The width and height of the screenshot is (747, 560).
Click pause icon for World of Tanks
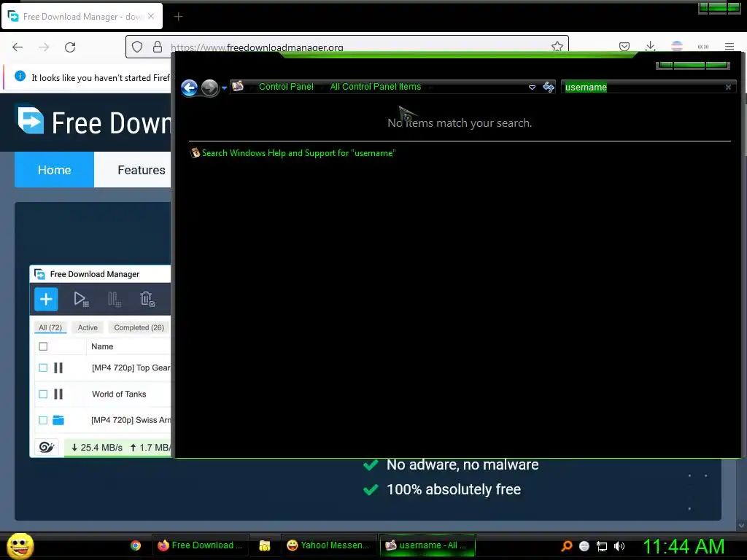point(58,394)
